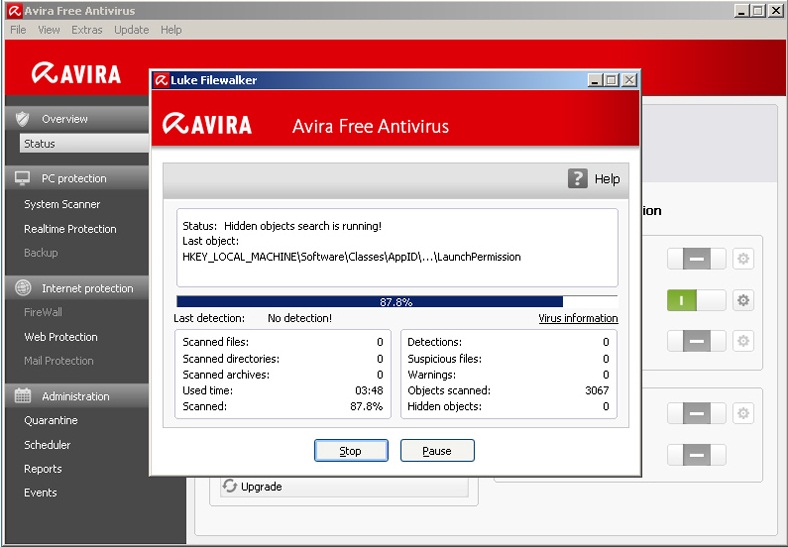Open the Virus information link
788x547 pixels.
click(578, 318)
